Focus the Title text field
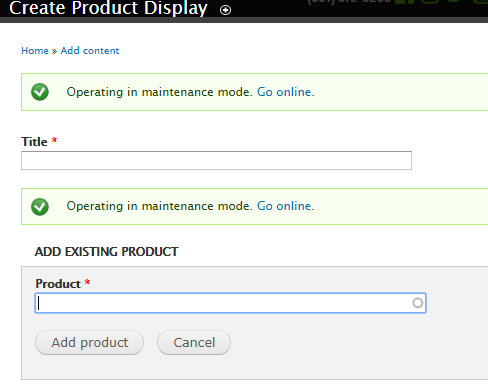The image size is (488, 389). (x=216, y=160)
